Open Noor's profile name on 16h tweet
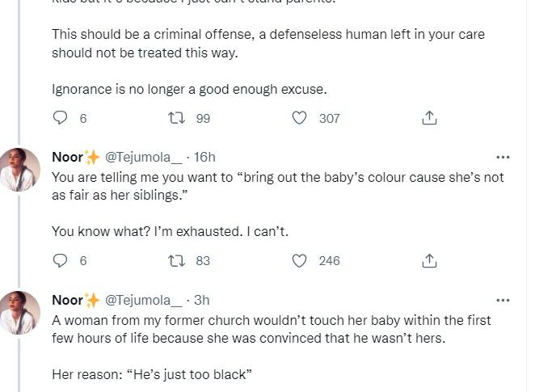This screenshot has height=392, width=535. pos(67,157)
